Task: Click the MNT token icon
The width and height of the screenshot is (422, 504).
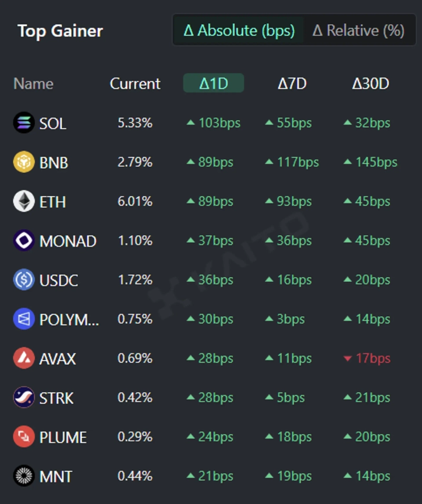Action: point(23,476)
